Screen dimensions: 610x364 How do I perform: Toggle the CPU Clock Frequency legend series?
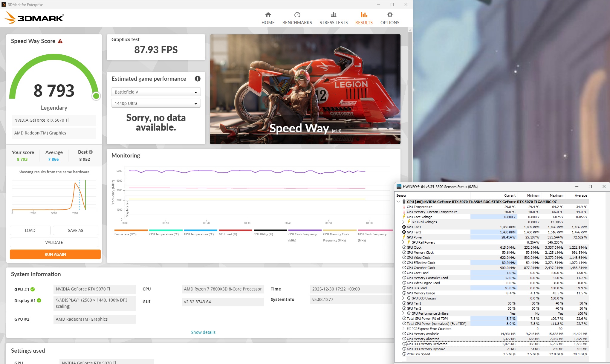pos(302,234)
